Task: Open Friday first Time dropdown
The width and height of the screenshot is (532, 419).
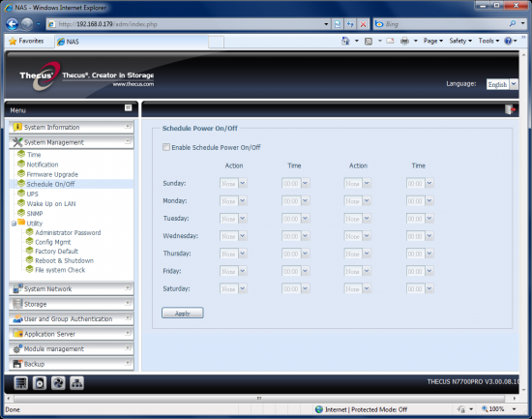Action: (296, 271)
